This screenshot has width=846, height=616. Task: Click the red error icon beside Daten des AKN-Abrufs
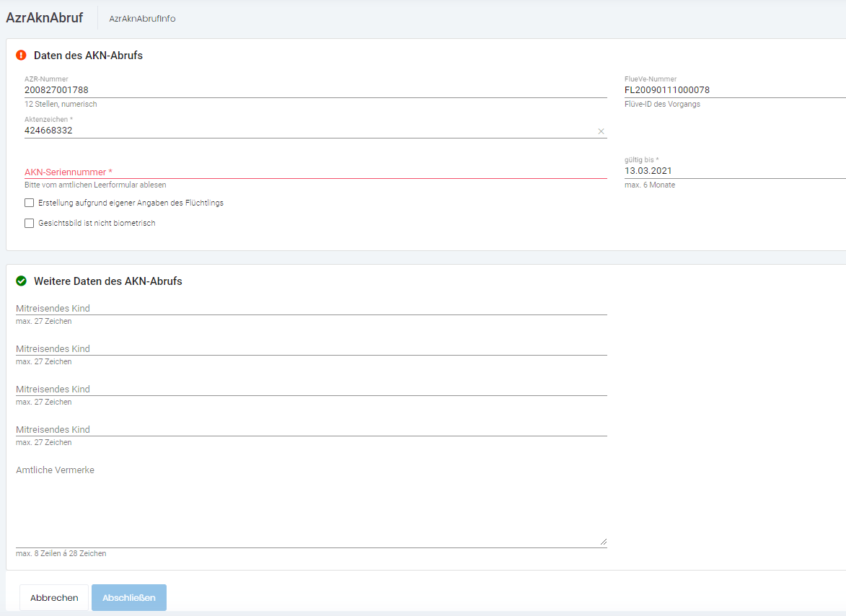21,56
